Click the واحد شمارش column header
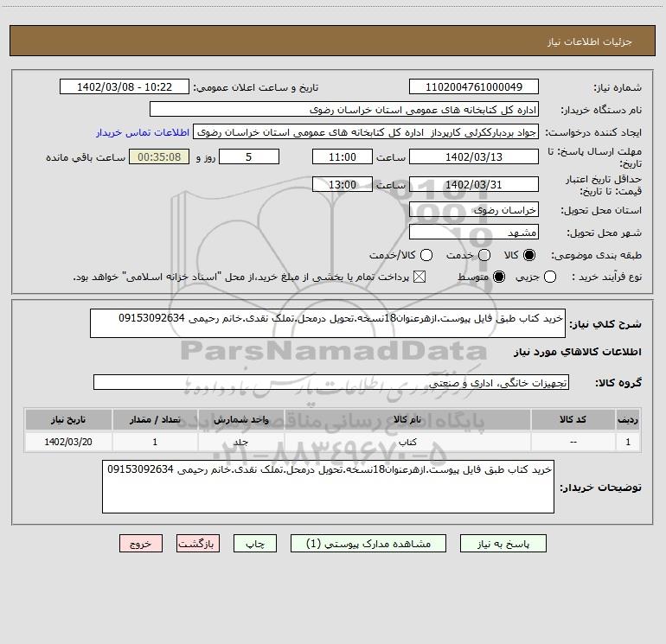666x644 pixels. [x=240, y=419]
